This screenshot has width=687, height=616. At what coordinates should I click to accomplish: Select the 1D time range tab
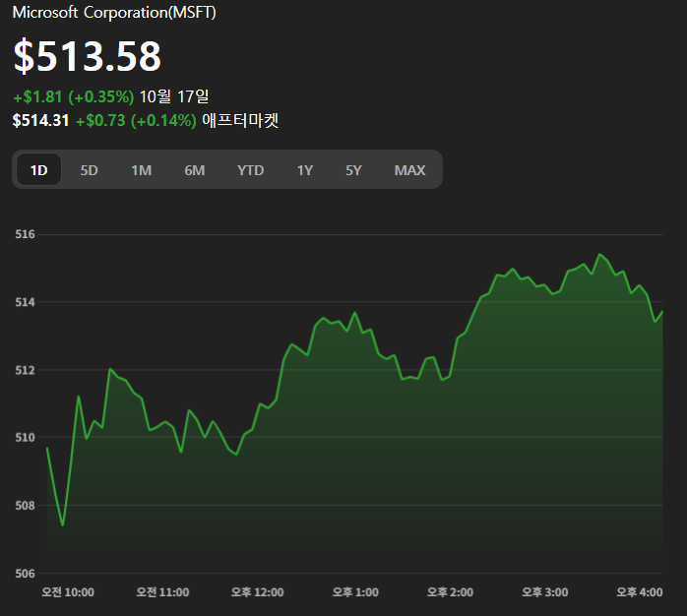click(x=39, y=170)
